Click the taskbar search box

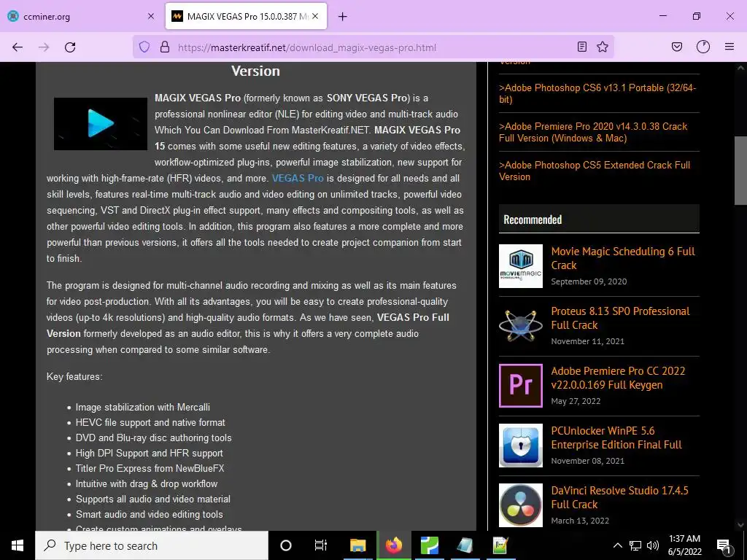point(152,545)
